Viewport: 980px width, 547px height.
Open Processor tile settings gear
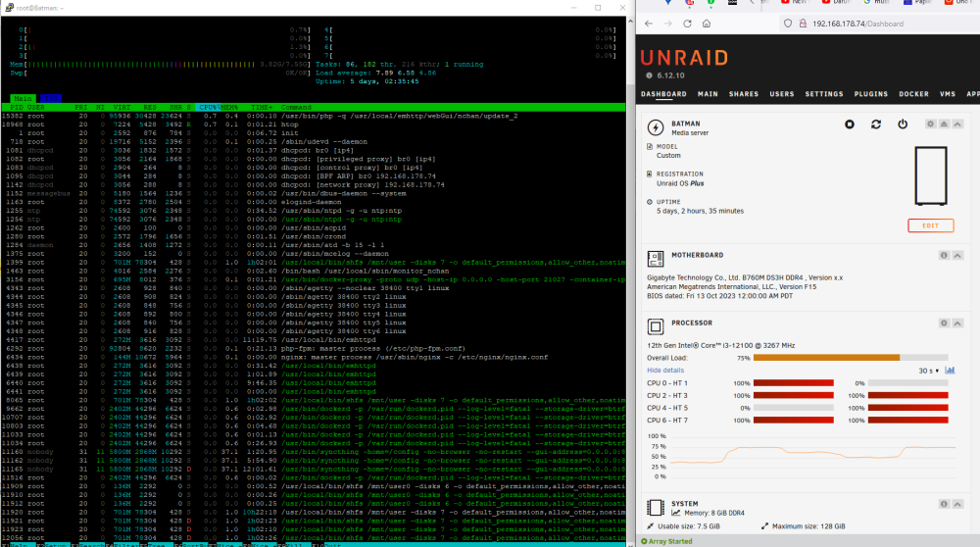click(x=944, y=323)
